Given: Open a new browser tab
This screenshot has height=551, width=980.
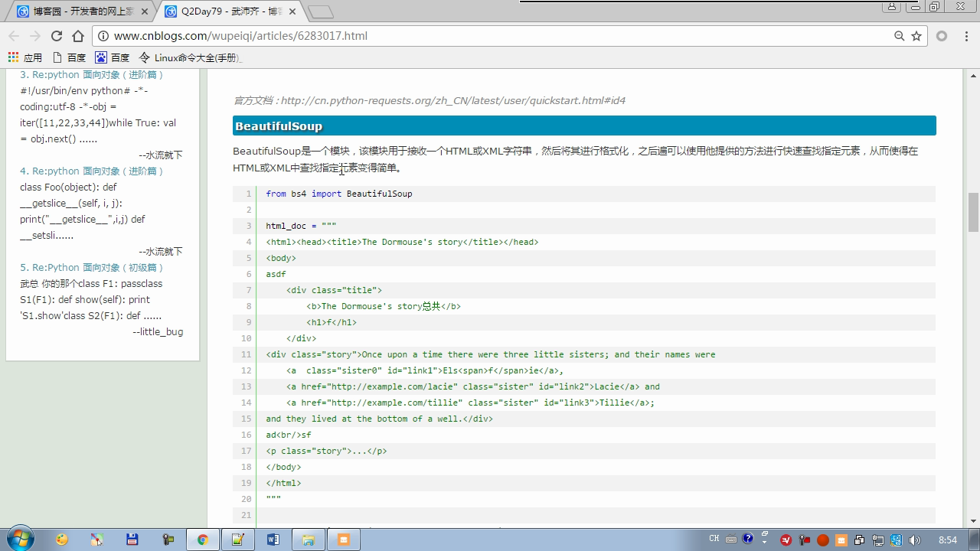Looking at the screenshot, I should pos(320,11).
